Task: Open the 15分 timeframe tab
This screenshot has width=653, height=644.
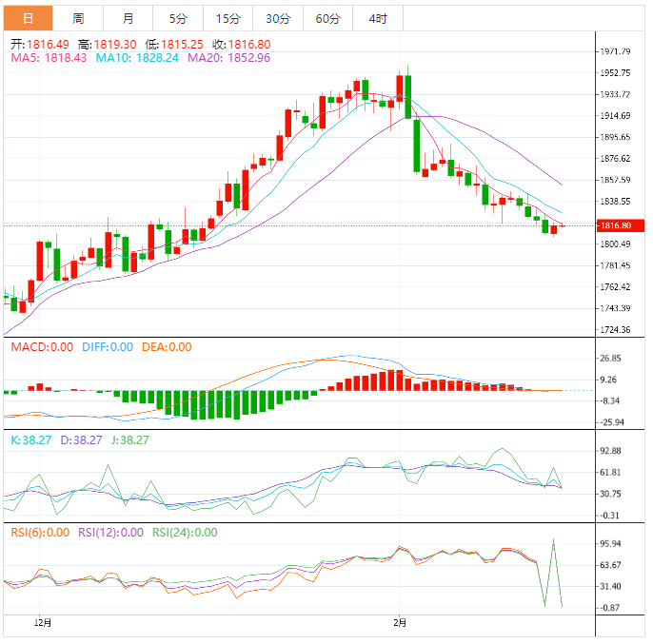Action: (228, 18)
